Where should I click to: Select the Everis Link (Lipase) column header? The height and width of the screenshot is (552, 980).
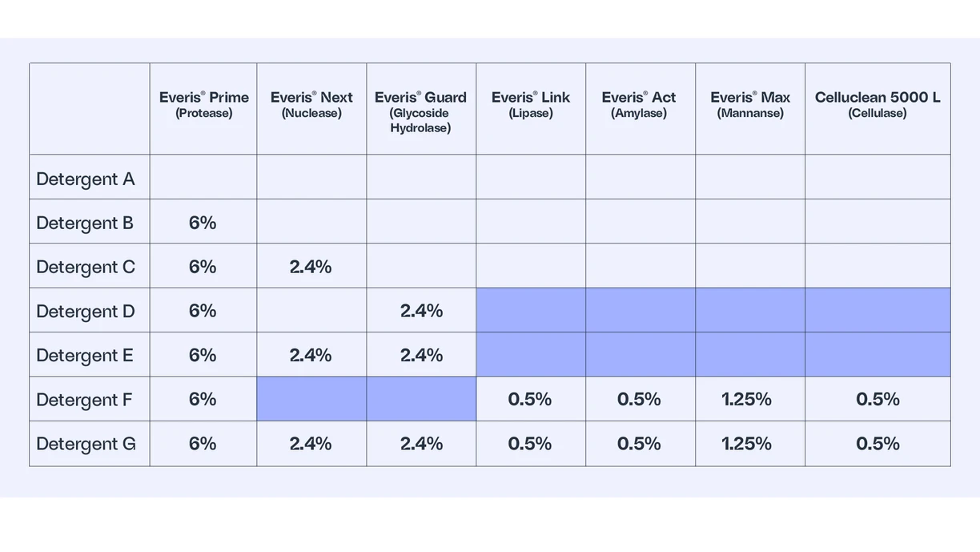(x=531, y=105)
